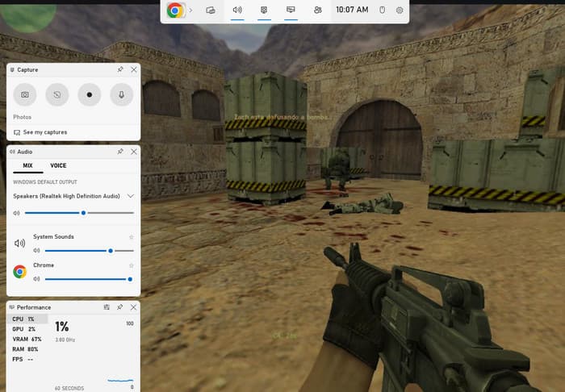
Task: Adjust the master speakers volume slider
Action: tap(79, 213)
